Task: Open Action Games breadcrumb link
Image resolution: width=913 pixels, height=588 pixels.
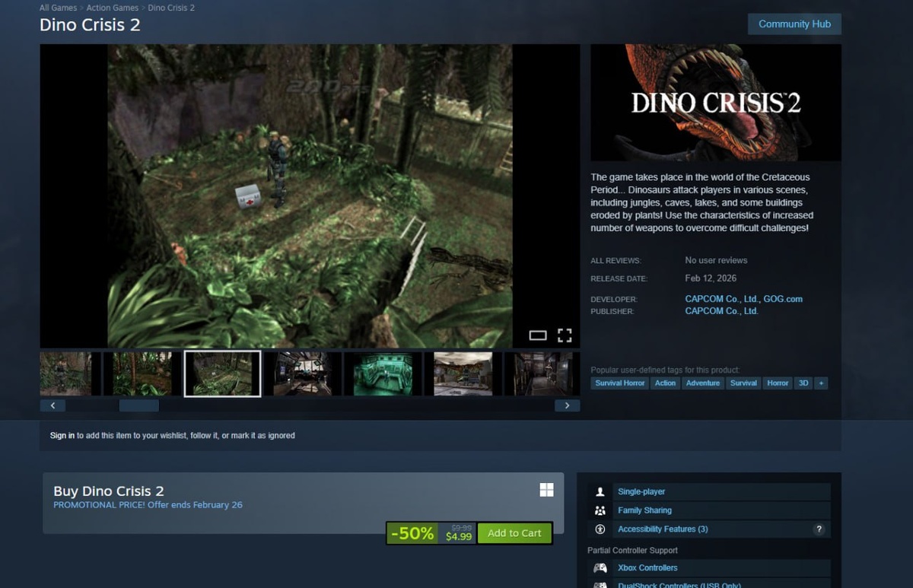Action: click(113, 8)
